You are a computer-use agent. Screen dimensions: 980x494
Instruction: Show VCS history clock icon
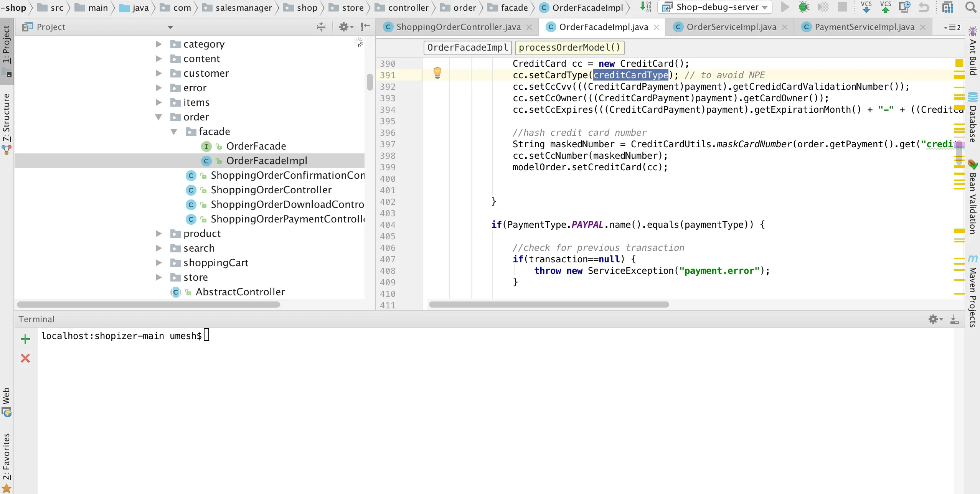point(904,7)
